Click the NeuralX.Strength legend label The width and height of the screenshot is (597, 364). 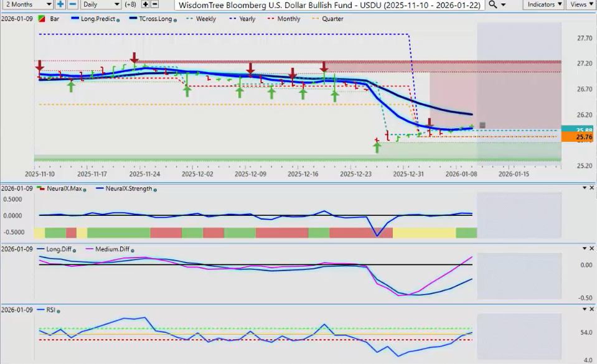[x=129, y=189]
